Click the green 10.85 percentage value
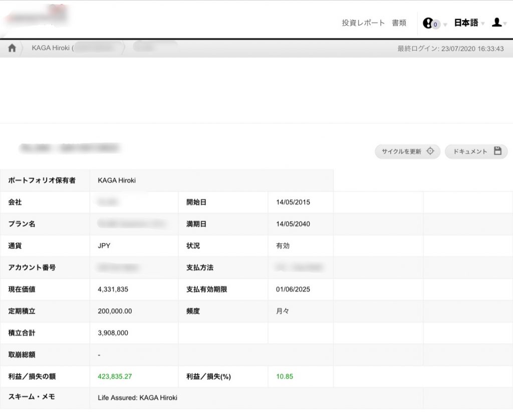 point(285,376)
